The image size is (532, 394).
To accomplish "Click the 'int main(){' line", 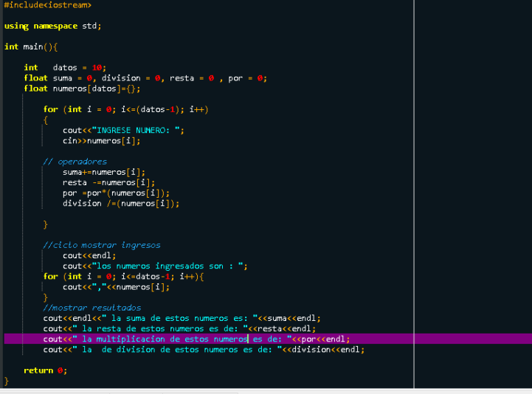I will (x=31, y=46).
